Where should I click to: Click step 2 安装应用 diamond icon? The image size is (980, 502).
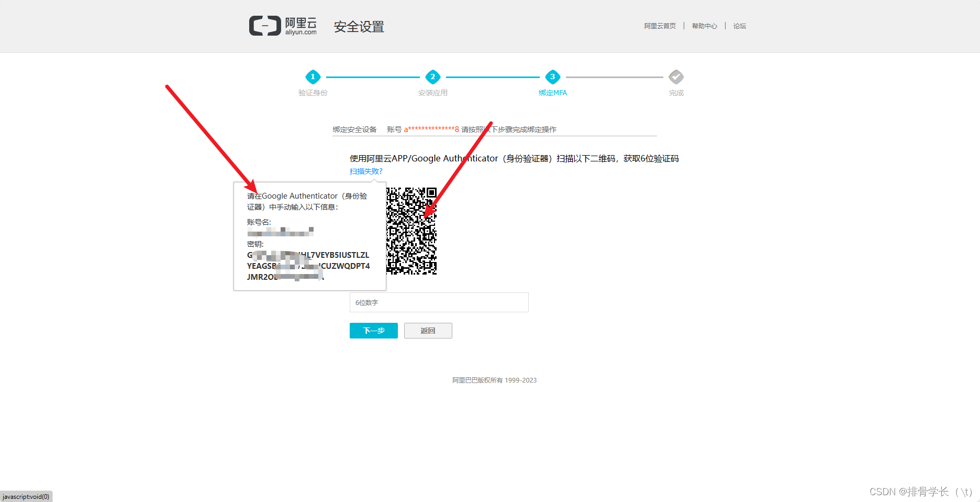[433, 77]
